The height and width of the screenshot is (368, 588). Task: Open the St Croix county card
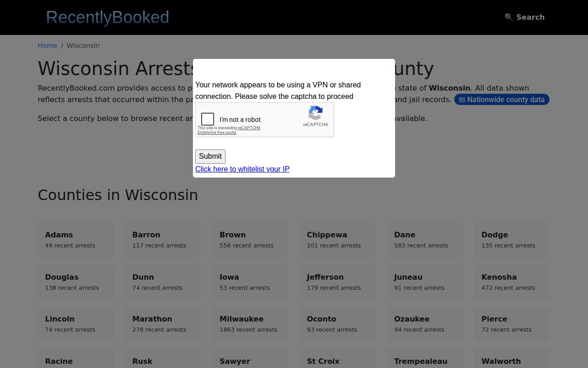click(x=338, y=359)
